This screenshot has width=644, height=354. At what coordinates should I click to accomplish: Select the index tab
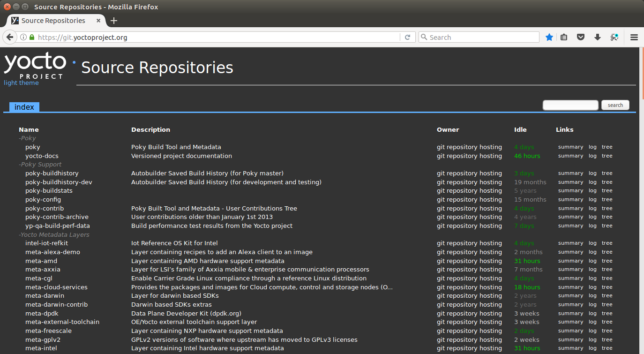tap(24, 107)
